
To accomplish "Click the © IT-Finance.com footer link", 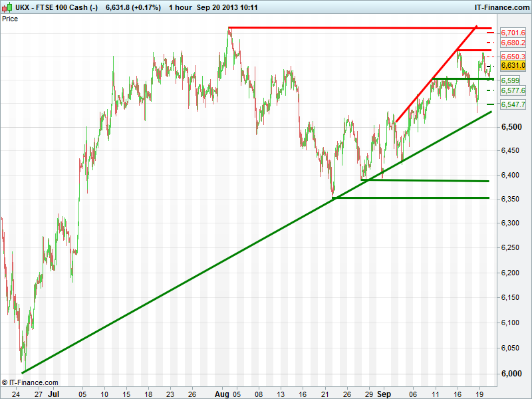I will [30, 383].
